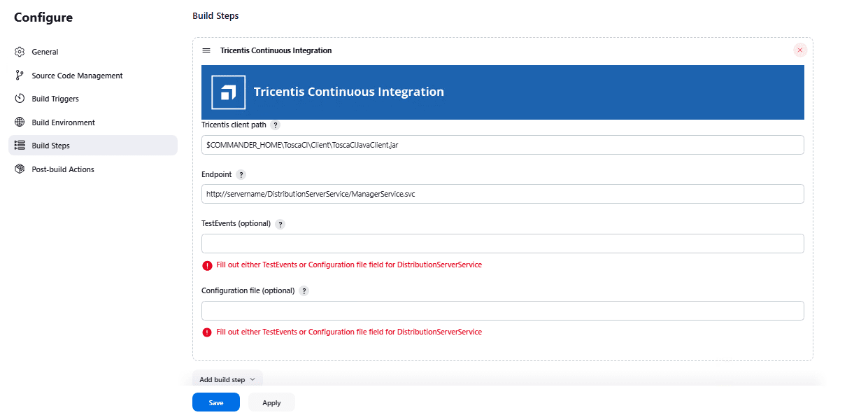This screenshot has height=415, width=868.
Task: Click the Build Steps section heading
Action: (215, 15)
